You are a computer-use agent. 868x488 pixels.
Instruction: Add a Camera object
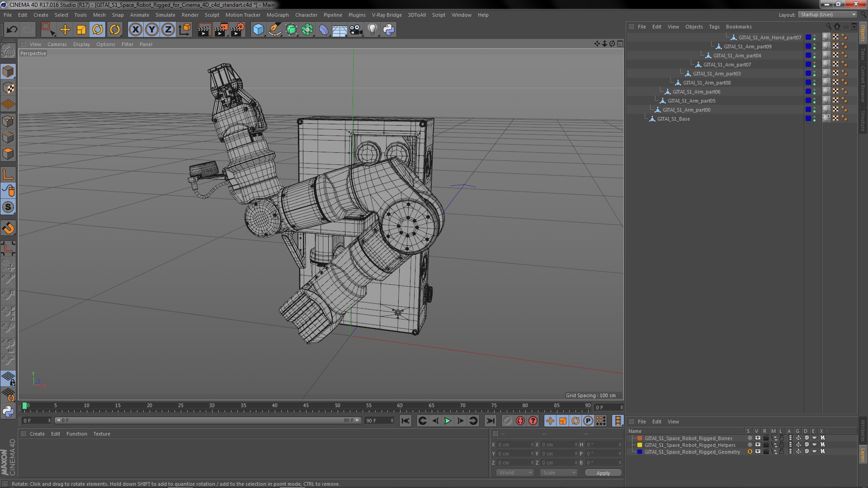coord(356,30)
